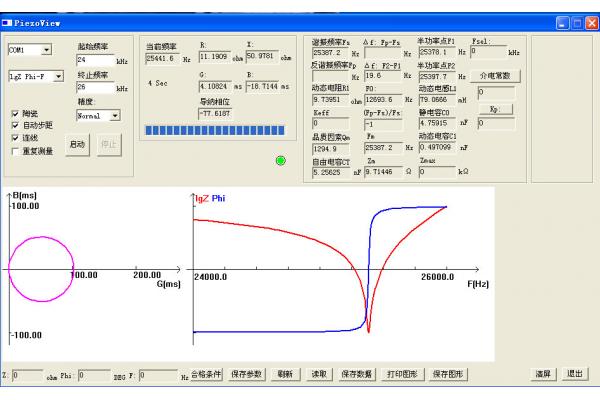Screen dimensions: 600x400
Task: Click the 动态电容C1 field 0.497099
Action: (x=437, y=147)
